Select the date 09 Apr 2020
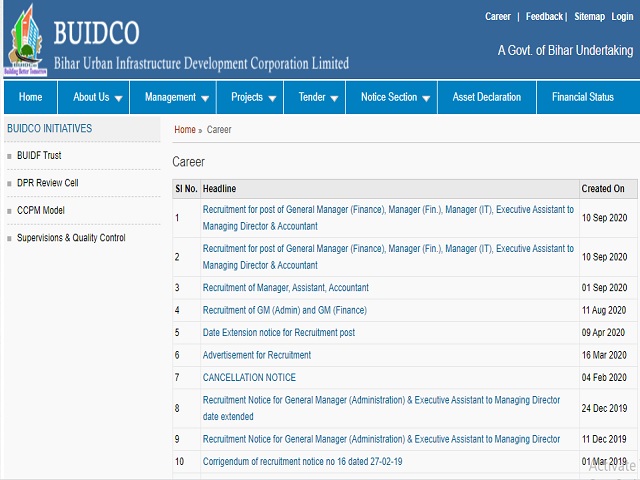This screenshot has height=480, width=640. (603, 333)
